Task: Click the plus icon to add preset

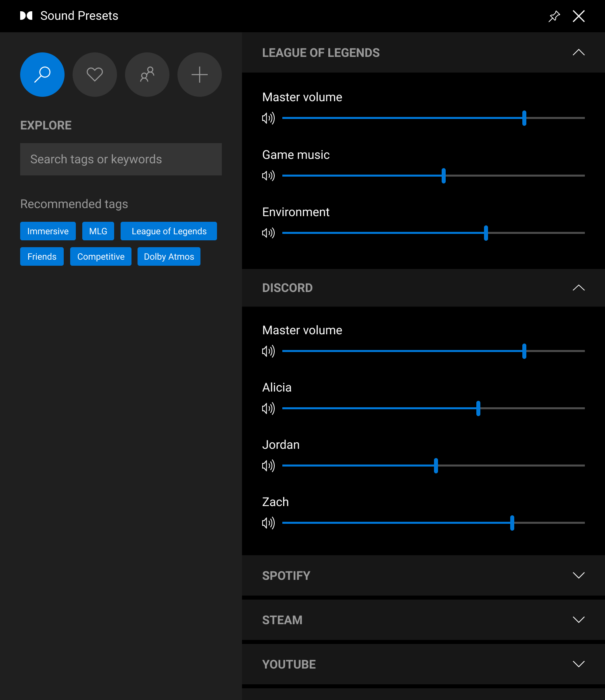Action: pyautogui.click(x=200, y=75)
